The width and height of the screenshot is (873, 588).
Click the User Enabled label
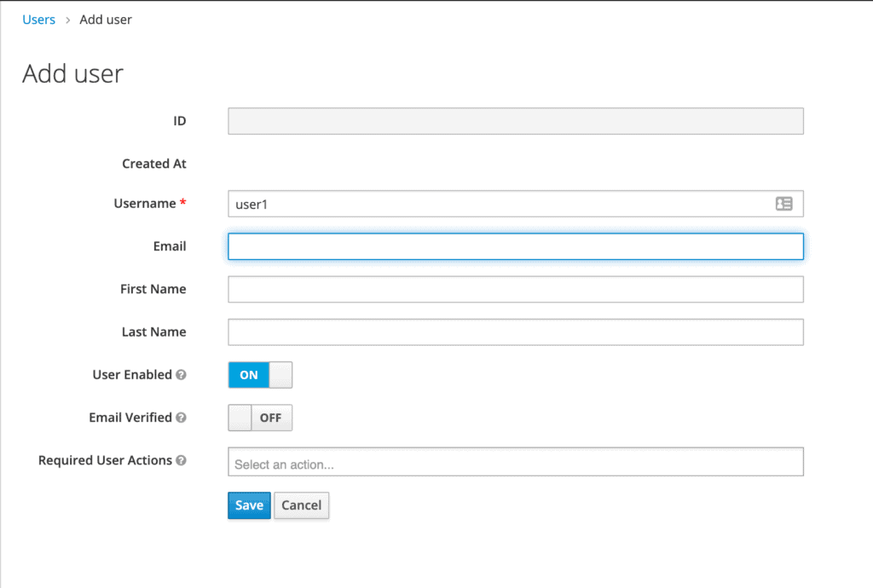[x=132, y=375]
